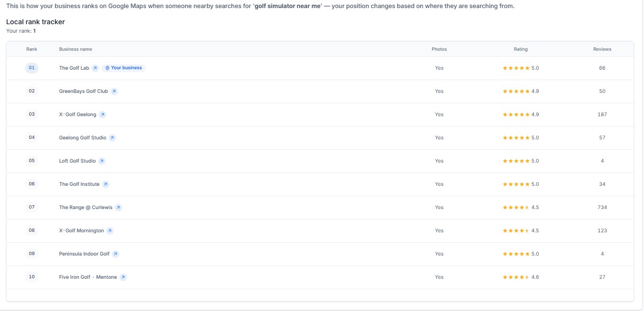Click the 734 reviews count
This screenshot has width=644, height=311.
[602, 207]
